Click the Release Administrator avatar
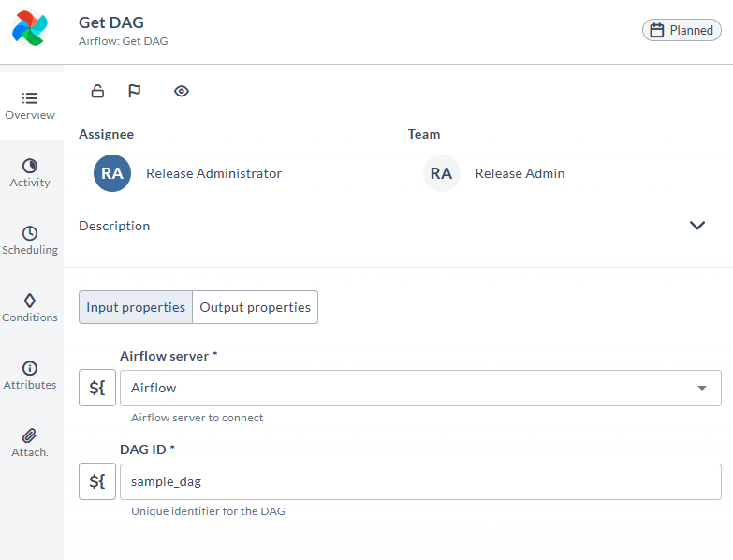733x560 pixels. (112, 173)
